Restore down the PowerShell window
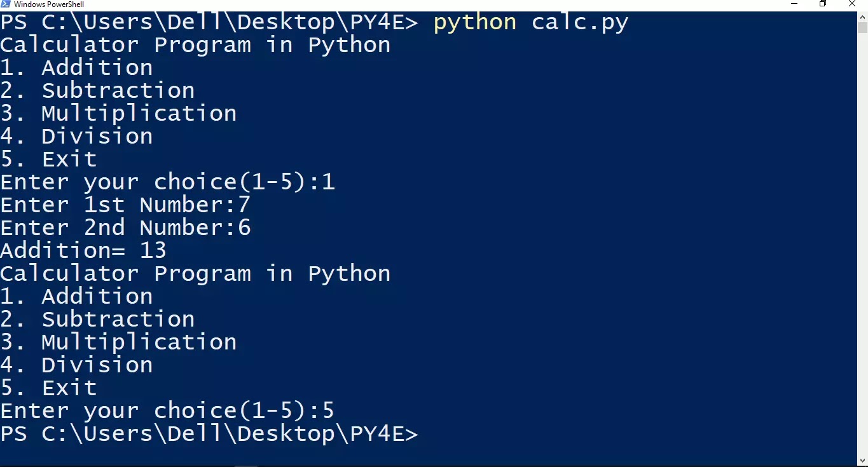 click(x=823, y=4)
